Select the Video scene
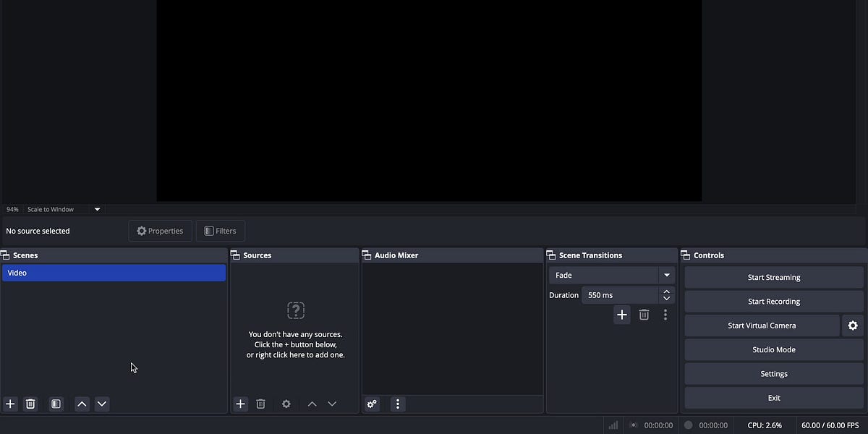Viewport: 868px width, 434px height. tap(114, 273)
